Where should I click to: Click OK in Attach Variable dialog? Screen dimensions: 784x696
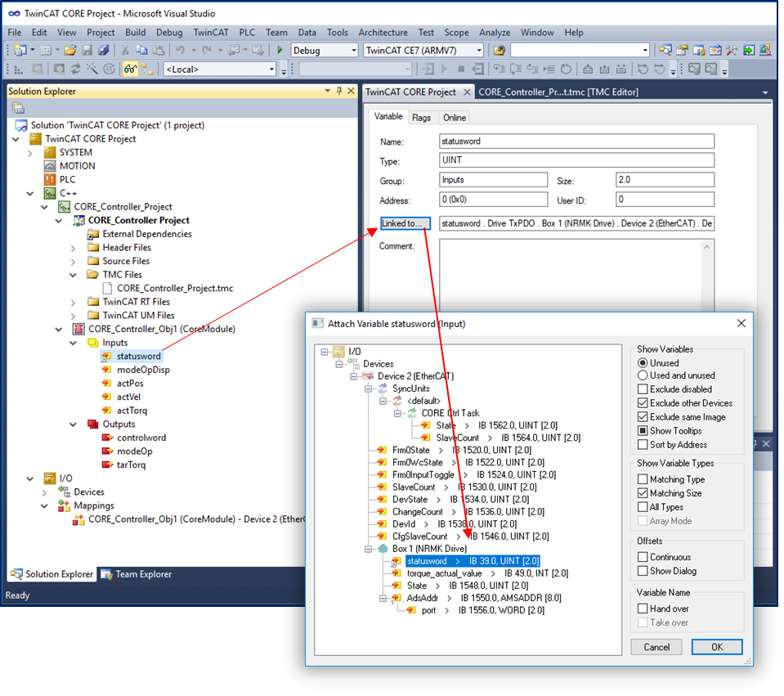click(x=717, y=647)
